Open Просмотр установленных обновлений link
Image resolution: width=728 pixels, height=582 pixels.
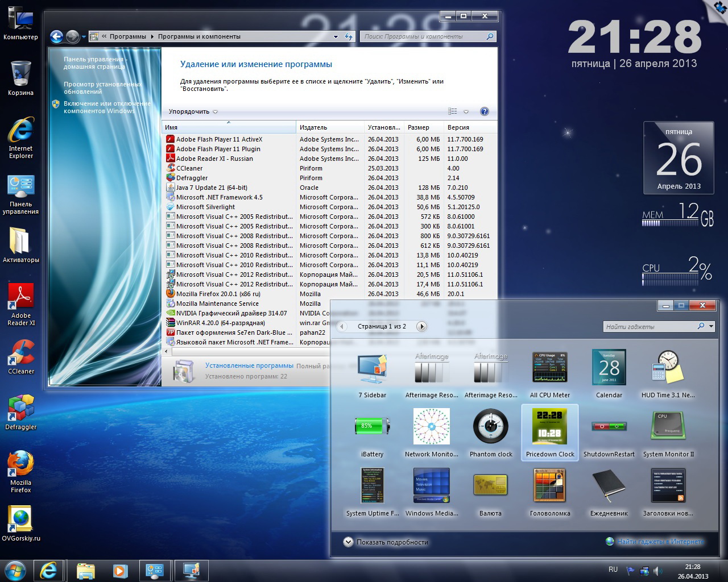[x=102, y=88]
